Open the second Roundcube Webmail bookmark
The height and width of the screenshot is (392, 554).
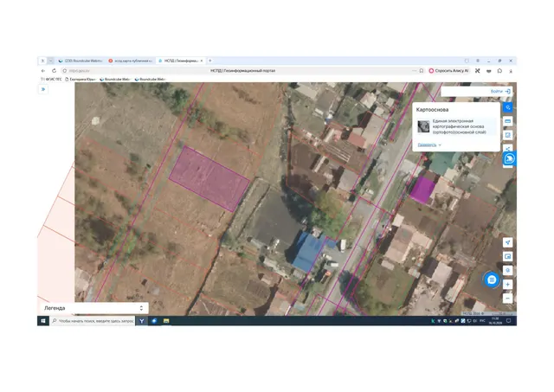[150, 79]
